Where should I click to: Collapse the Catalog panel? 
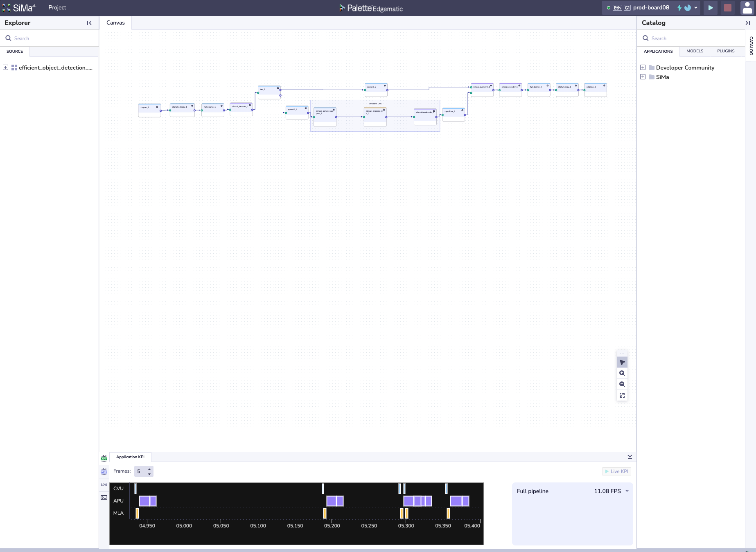tap(747, 23)
